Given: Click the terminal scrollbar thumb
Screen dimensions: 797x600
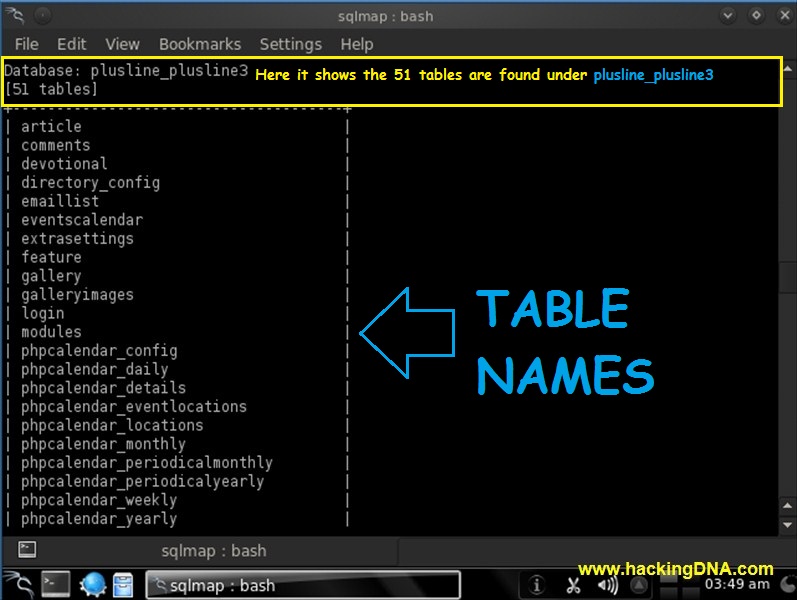Looking at the screenshot, I should click(x=787, y=278).
